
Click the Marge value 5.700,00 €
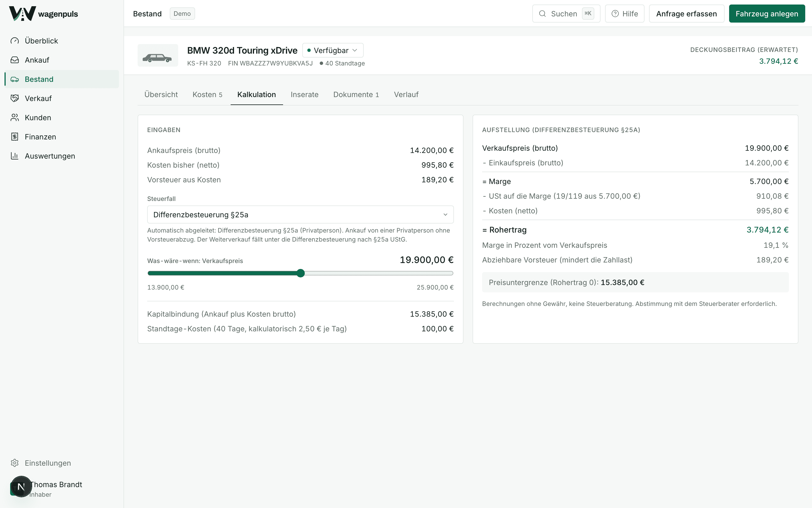click(x=769, y=181)
